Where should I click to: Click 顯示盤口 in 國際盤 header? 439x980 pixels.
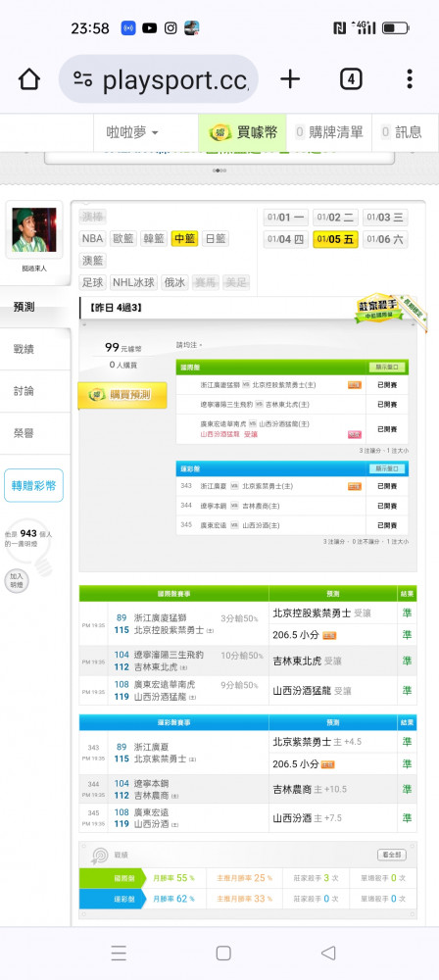pyautogui.click(x=386, y=367)
